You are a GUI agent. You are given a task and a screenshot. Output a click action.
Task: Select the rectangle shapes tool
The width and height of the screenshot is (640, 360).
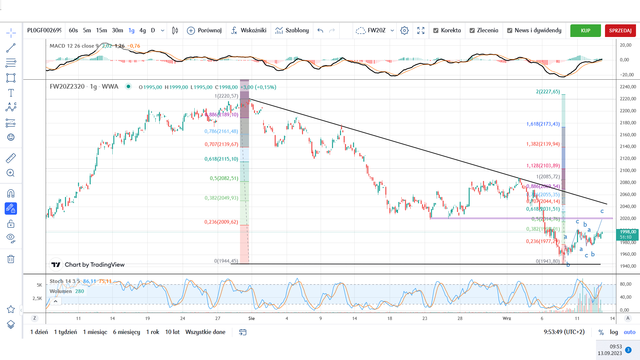[x=11, y=78]
